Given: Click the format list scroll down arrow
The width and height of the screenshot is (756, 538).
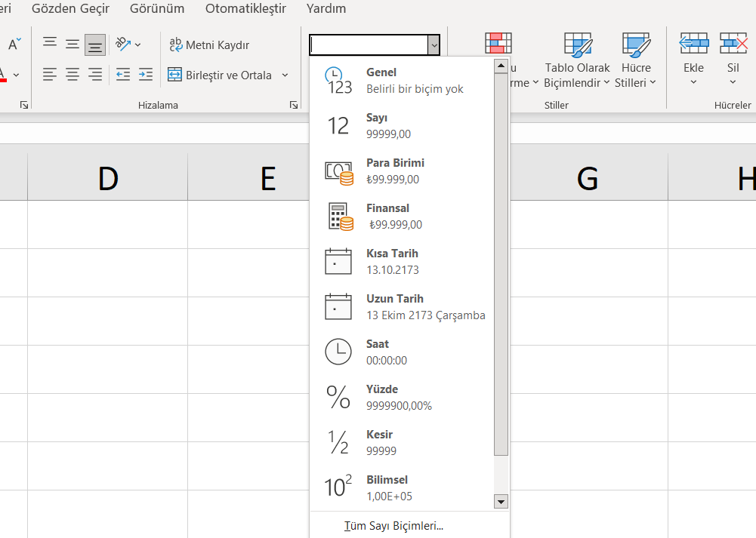Looking at the screenshot, I should 501,502.
